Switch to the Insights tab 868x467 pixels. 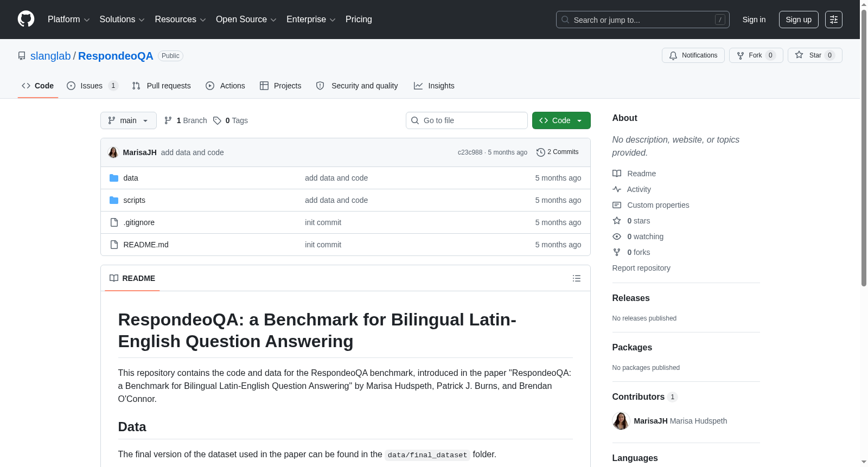(434, 86)
